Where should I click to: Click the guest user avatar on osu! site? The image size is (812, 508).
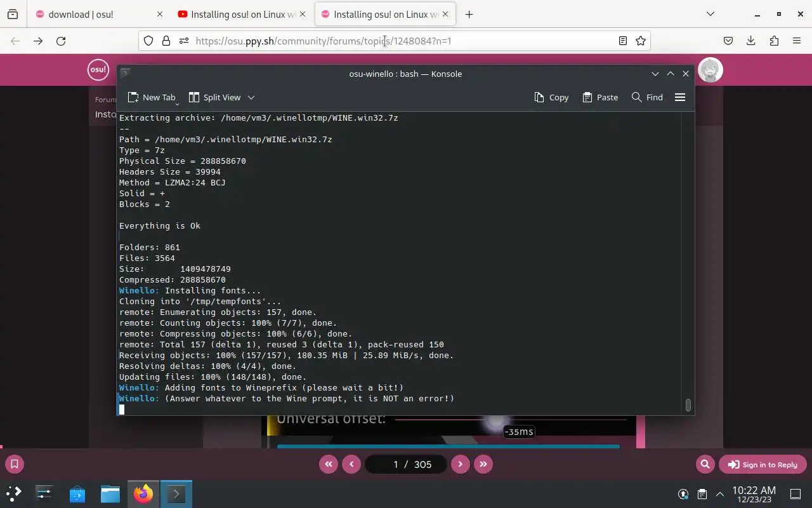pos(710,70)
